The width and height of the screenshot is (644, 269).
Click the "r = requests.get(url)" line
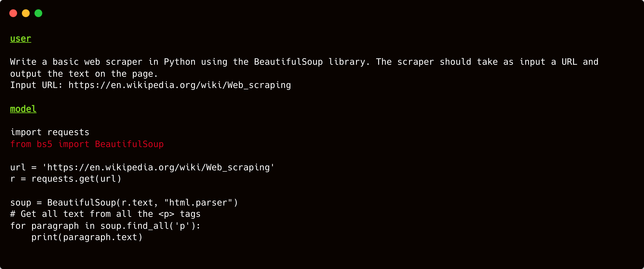(x=66, y=179)
